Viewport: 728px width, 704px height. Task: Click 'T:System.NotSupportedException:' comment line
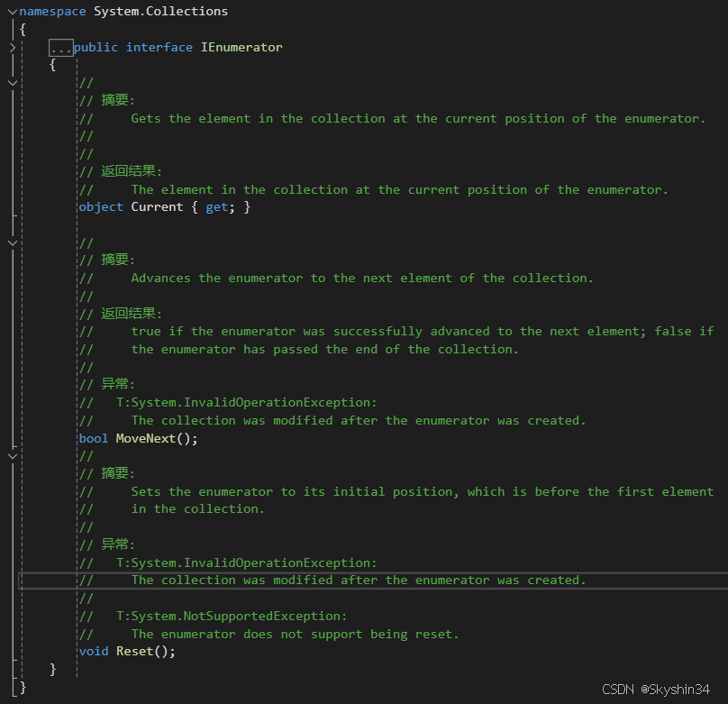232,617
